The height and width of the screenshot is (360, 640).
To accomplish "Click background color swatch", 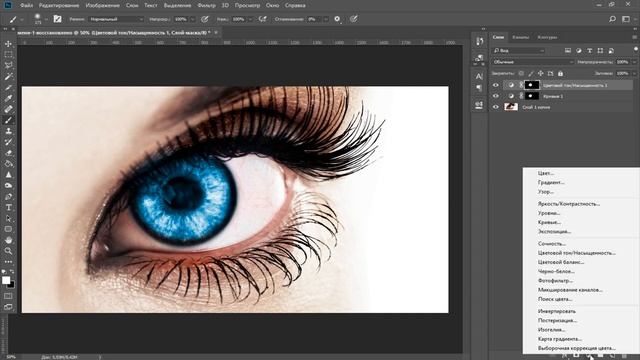I will 11,284.
